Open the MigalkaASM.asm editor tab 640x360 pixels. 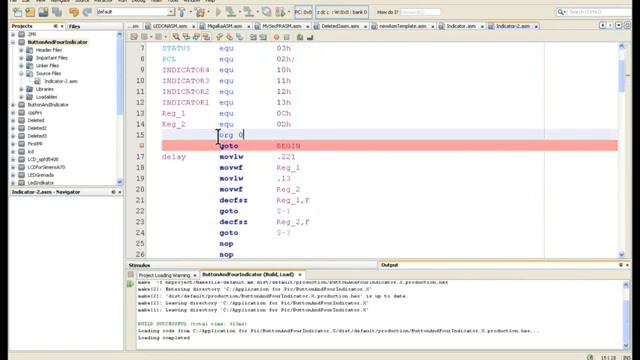click(224, 26)
